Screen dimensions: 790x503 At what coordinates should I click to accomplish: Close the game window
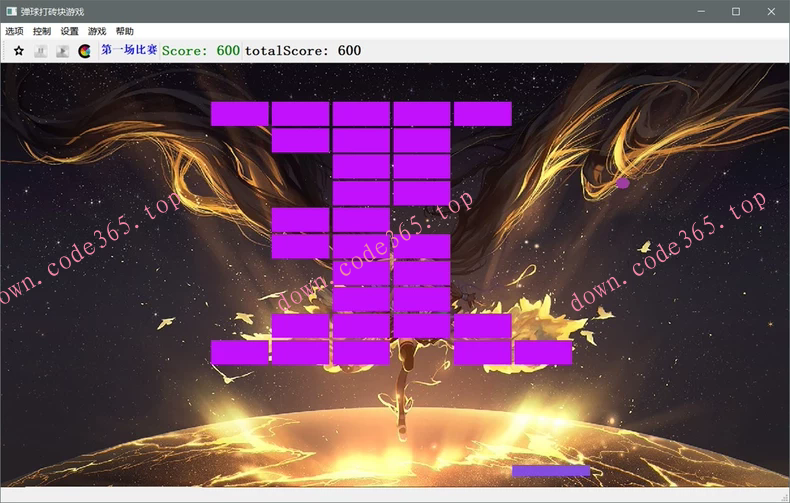[x=771, y=11]
